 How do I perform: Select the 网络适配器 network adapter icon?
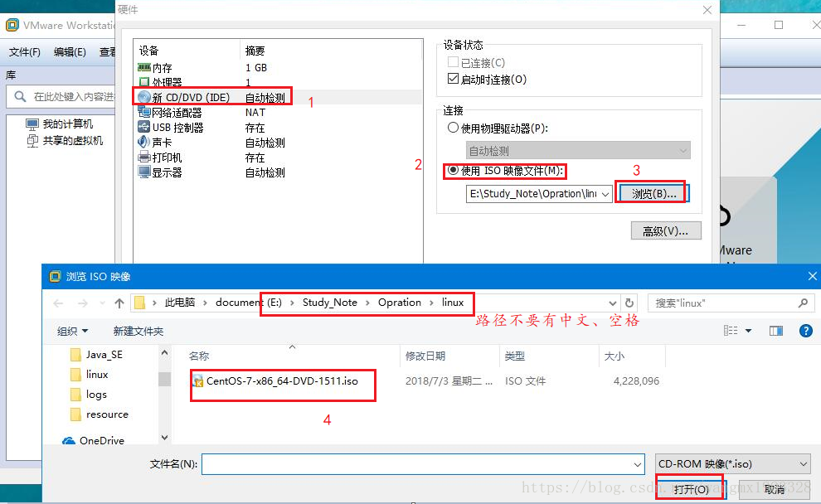click(x=144, y=112)
